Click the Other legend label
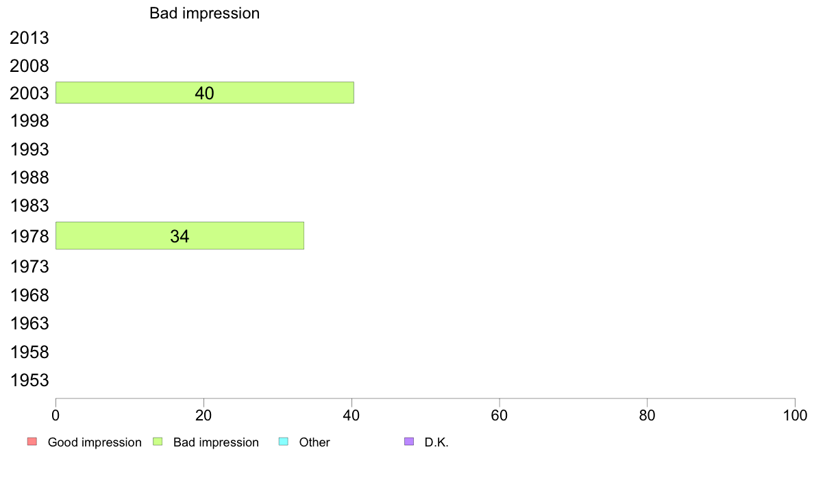Screen dimensions: 814x504 point(314,442)
